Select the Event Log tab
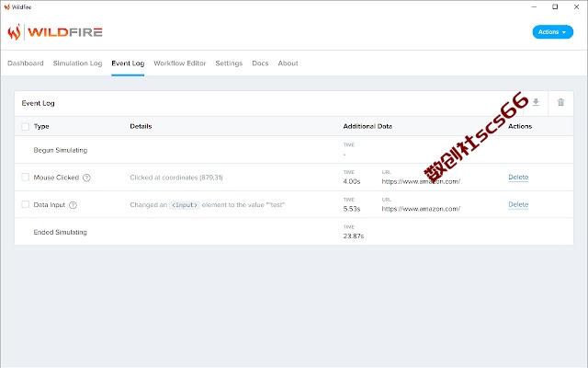This screenshot has height=368, width=588. (128, 63)
